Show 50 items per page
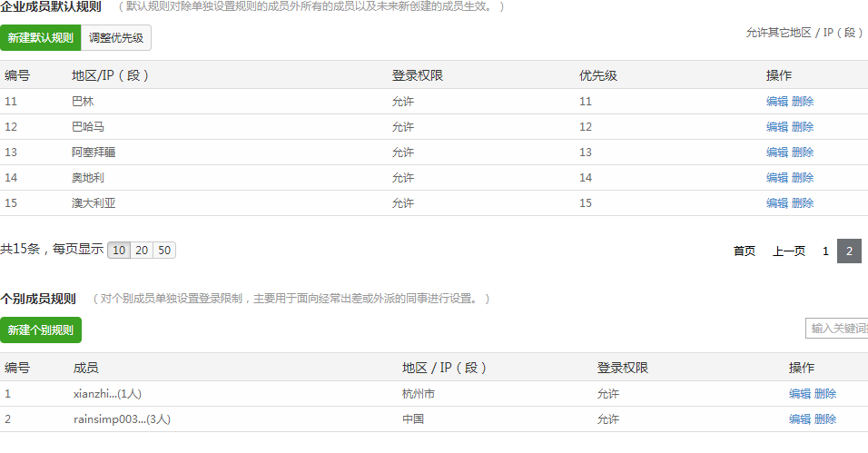Image resolution: width=868 pixels, height=453 pixels. [x=164, y=250]
